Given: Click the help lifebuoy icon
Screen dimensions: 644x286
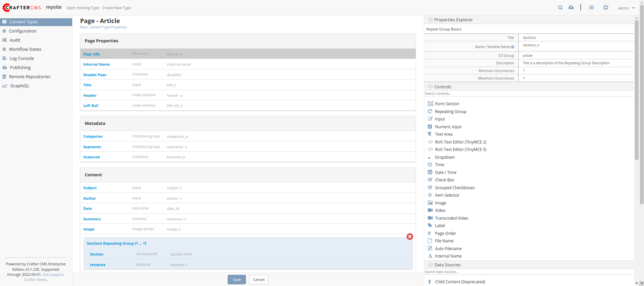Looking at the screenshot, I should (x=606, y=7).
